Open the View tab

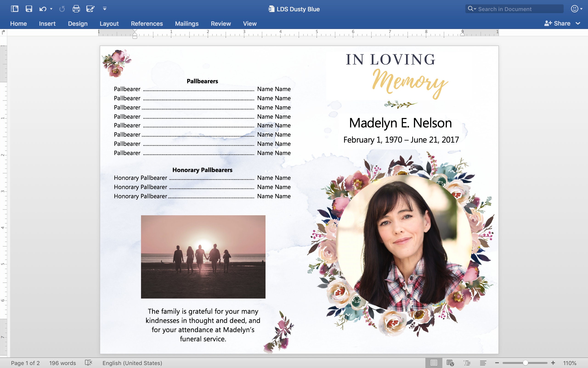pos(250,24)
